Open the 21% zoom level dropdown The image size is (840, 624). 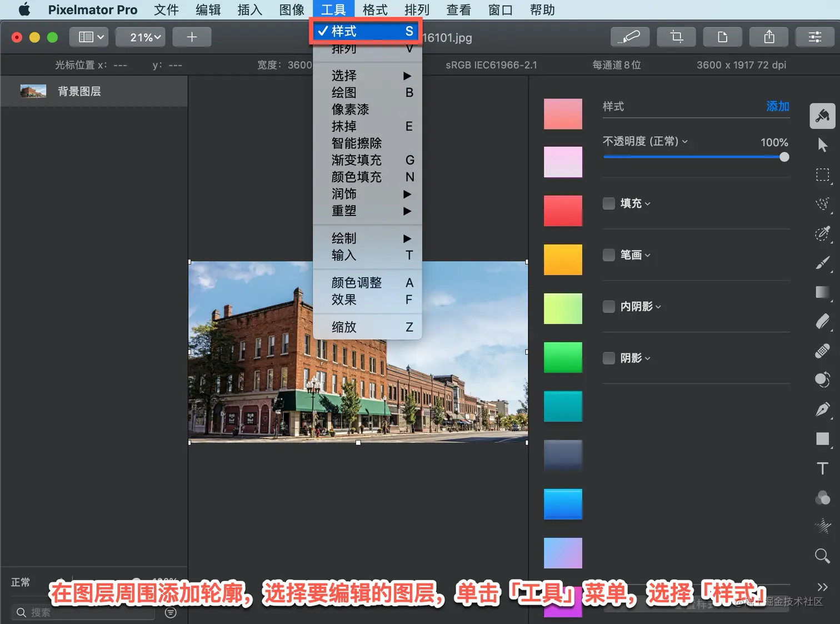(x=140, y=37)
